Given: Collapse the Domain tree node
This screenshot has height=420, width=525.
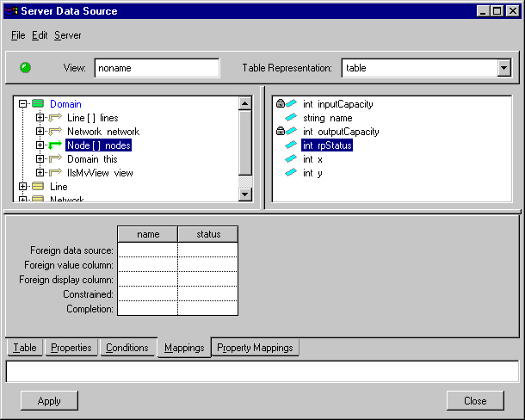Looking at the screenshot, I should (23, 104).
